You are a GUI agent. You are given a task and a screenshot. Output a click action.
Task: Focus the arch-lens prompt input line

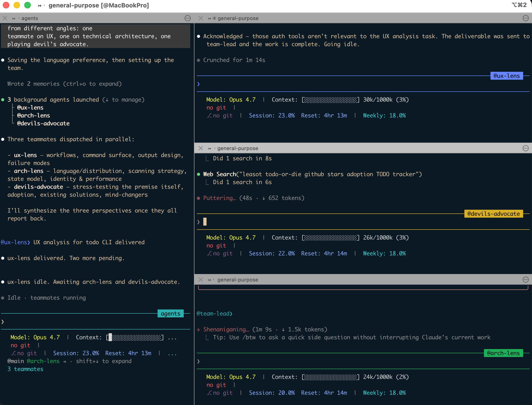(363, 361)
